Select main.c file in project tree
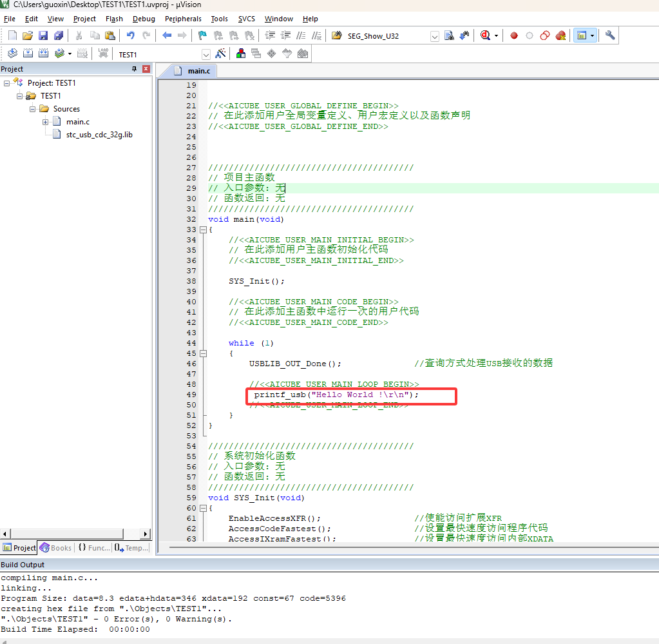The height and width of the screenshot is (644, 659). (x=78, y=122)
